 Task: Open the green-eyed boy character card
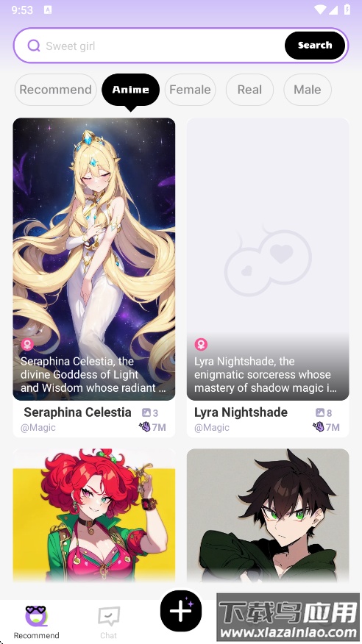268,515
